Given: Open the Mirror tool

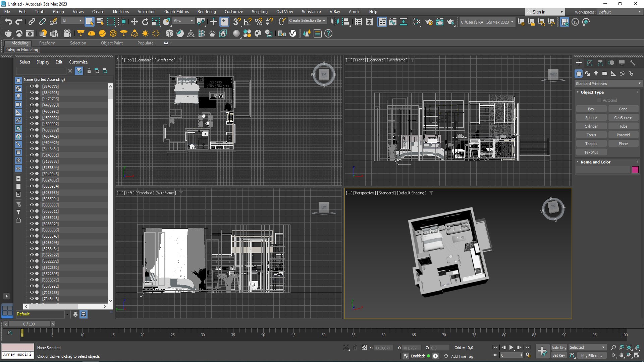Looking at the screenshot, I should pos(335,22).
